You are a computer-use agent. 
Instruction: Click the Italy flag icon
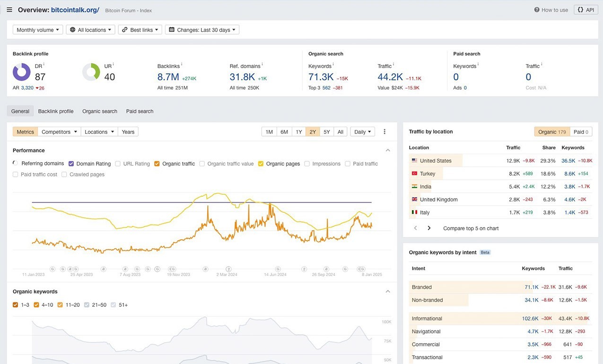pyautogui.click(x=415, y=212)
